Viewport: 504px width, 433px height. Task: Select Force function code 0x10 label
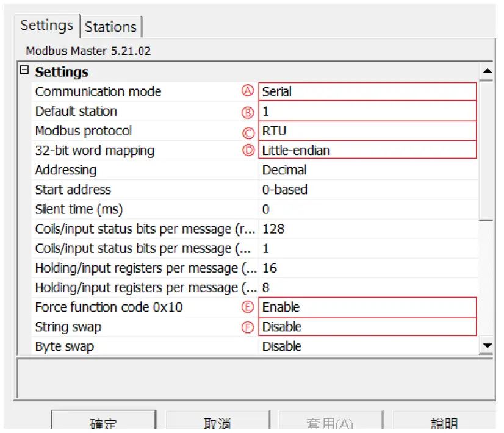pyautogui.click(x=109, y=307)
